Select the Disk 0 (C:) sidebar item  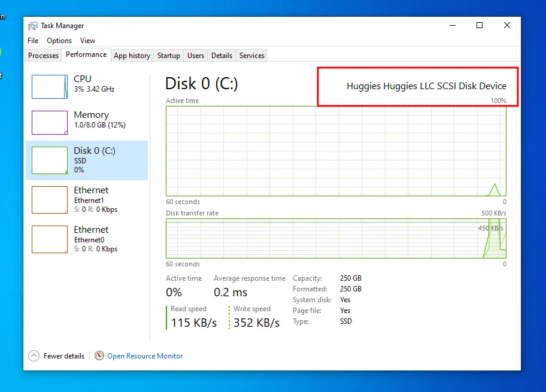coord(87,160)
